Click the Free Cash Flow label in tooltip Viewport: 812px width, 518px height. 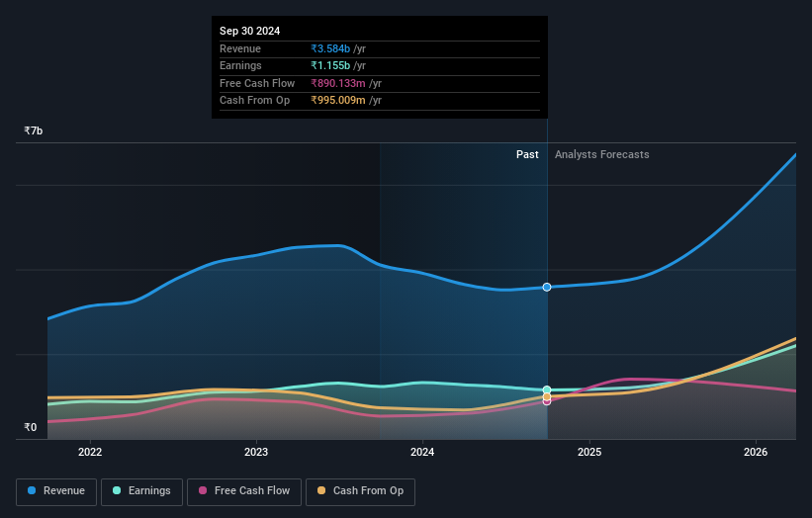pos(257,83)
